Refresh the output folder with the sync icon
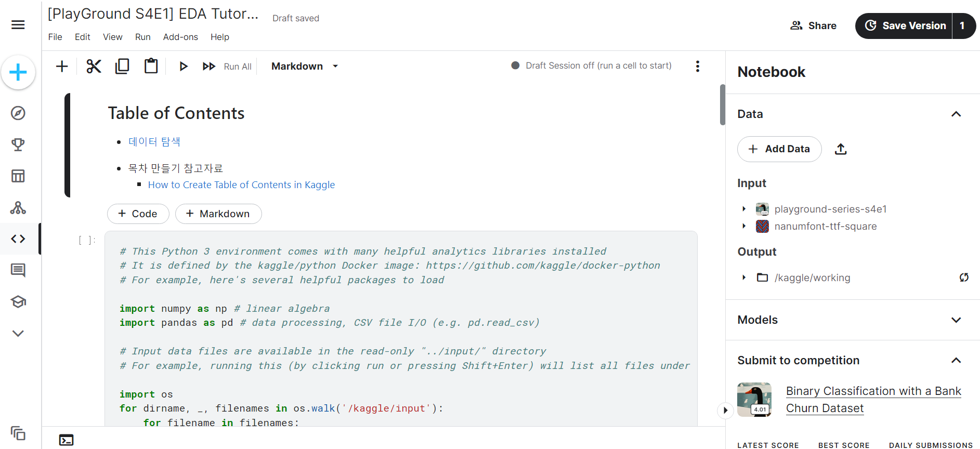 [964, 278]
